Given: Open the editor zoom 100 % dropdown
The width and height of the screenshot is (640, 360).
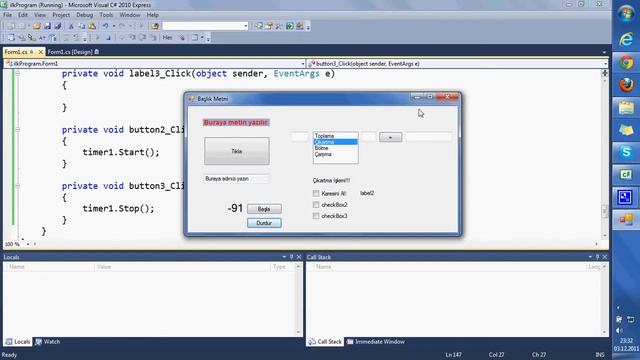Looking at the screenshot, I should coord(28,244).
